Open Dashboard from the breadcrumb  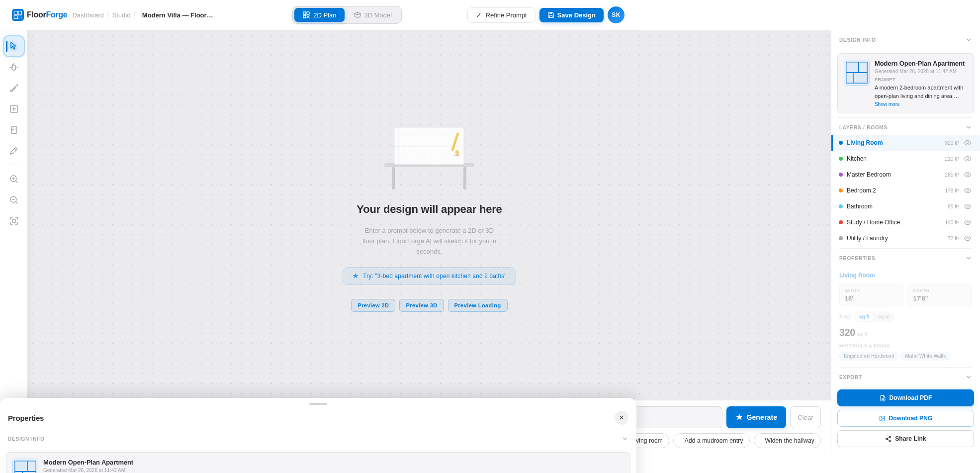click(88, 15)
